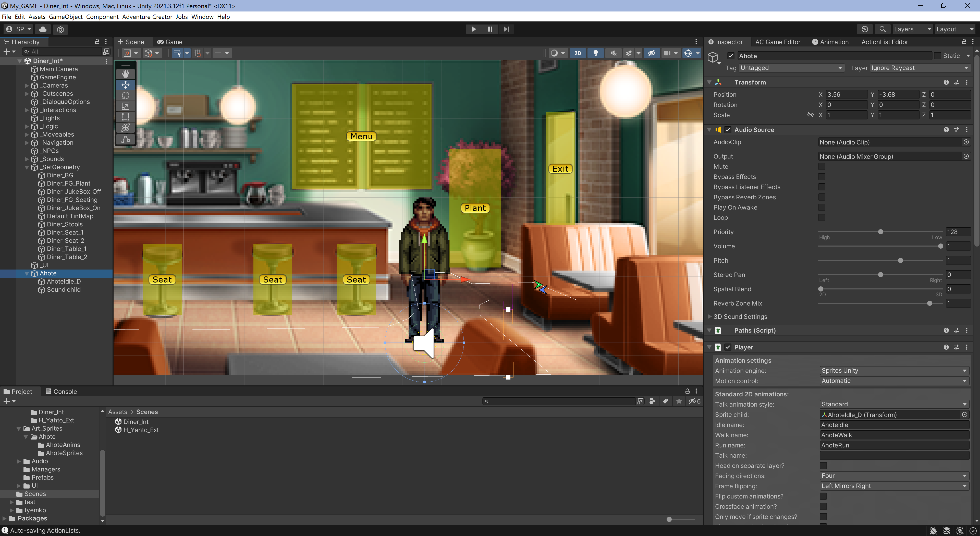Toggle scene audio mute icon

[x=613, y=53]
